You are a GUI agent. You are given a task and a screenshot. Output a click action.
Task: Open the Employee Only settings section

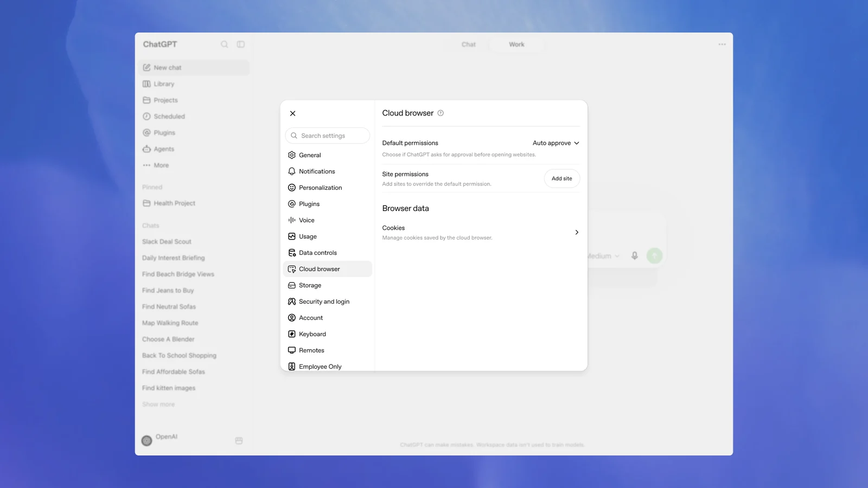(x=327, y=367)
